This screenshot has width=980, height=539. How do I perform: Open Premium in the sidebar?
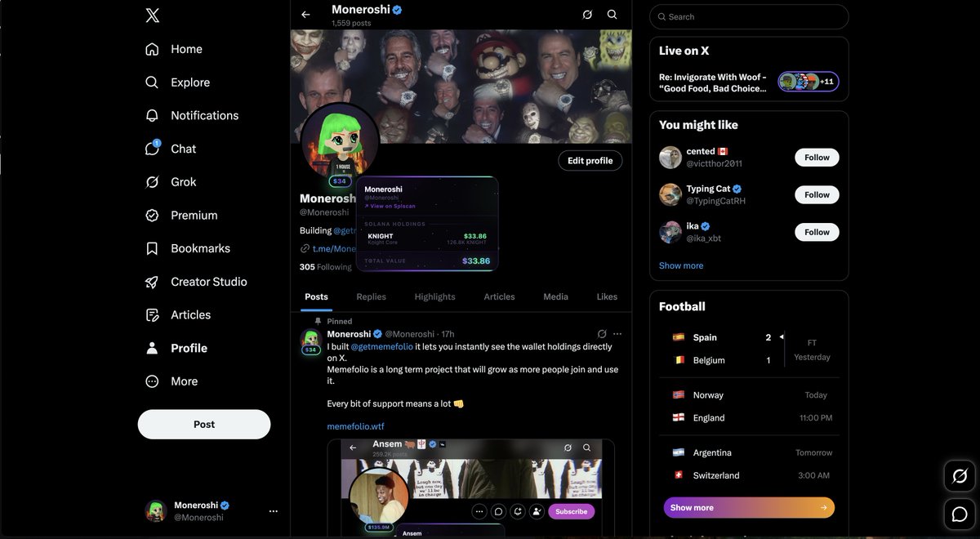(181, 216)
